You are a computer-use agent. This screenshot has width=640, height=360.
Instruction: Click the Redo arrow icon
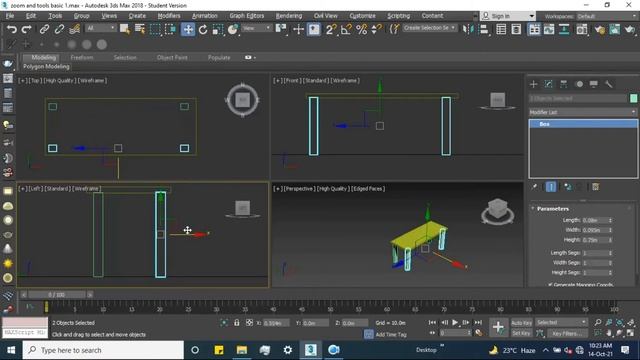27,29
